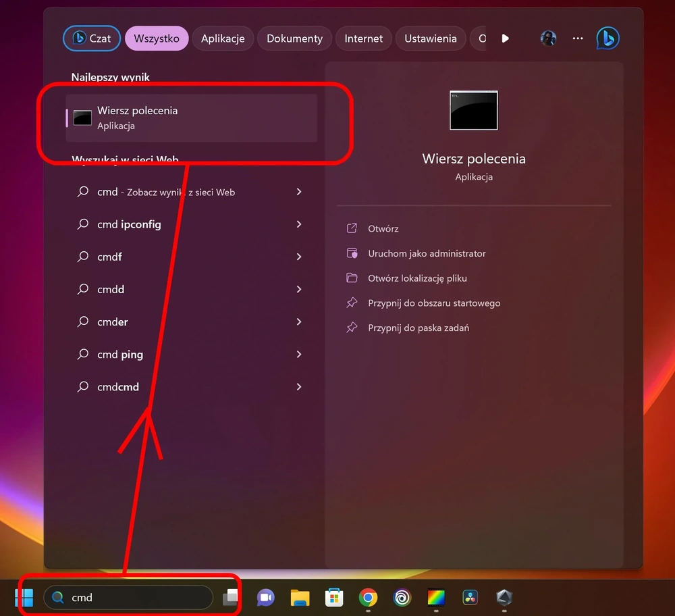Expand the 'cmder' chevron

299,322
